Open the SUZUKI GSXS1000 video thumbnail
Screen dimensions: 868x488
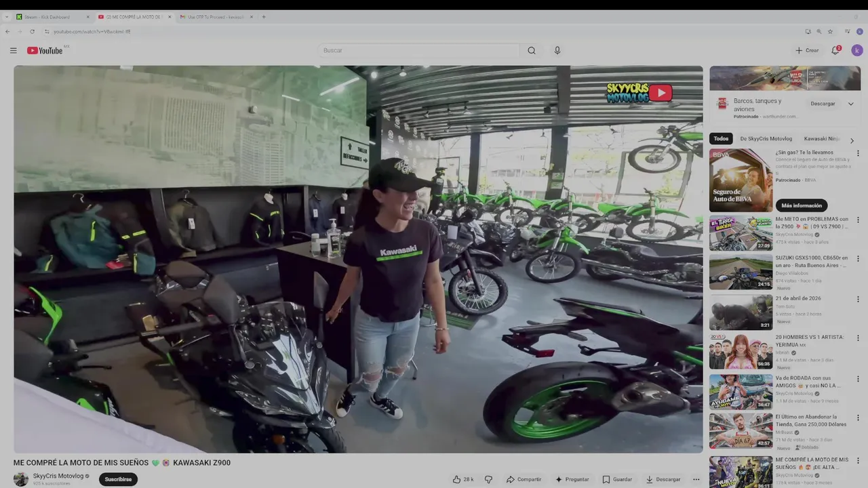tap(741, 272)
